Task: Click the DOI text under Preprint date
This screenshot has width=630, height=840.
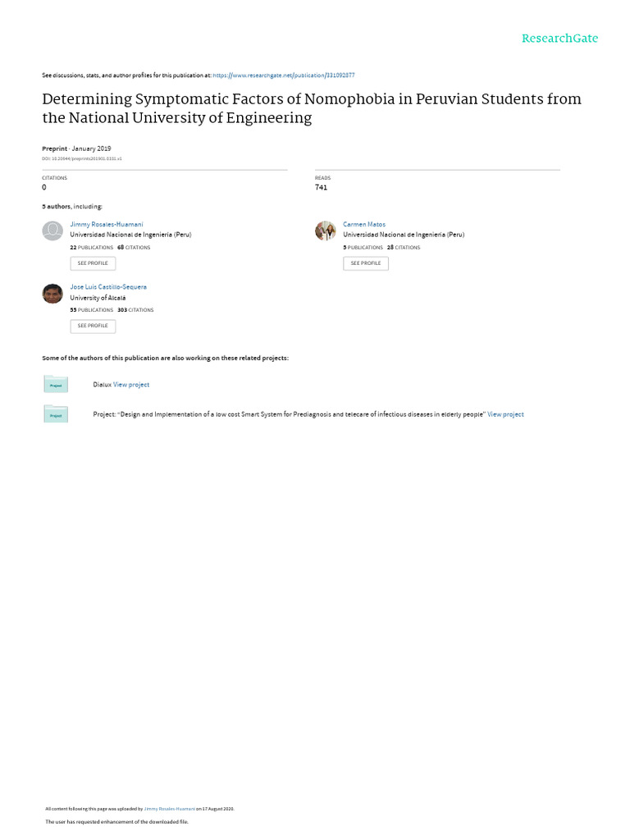Action: [82, 158]
